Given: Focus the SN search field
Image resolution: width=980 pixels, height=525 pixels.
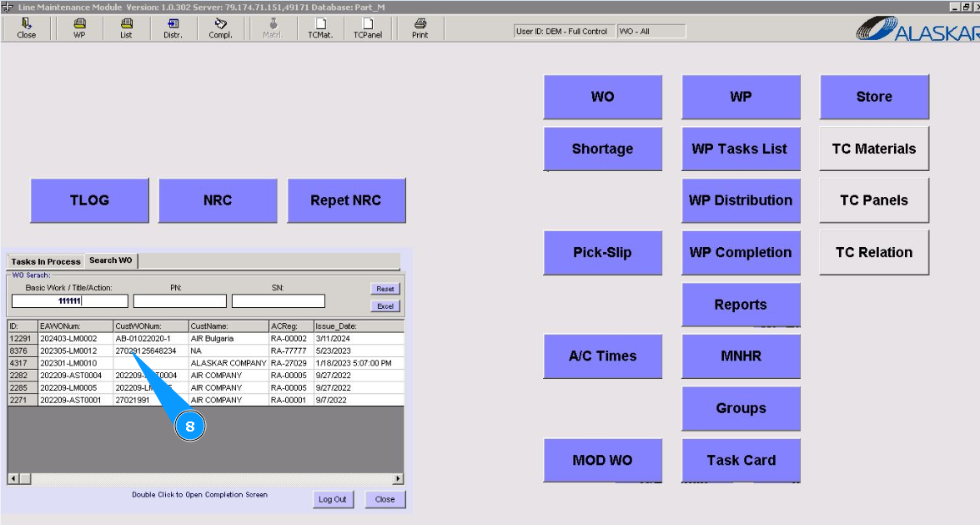Looking at the screenshot, I should point(278,301).
